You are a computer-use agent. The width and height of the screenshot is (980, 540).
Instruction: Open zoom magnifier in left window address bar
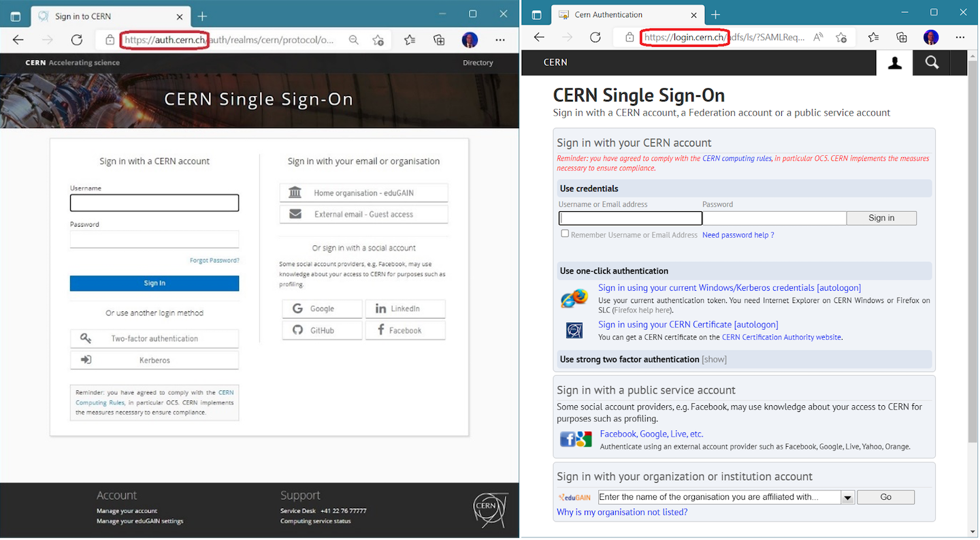pos(354,40)
